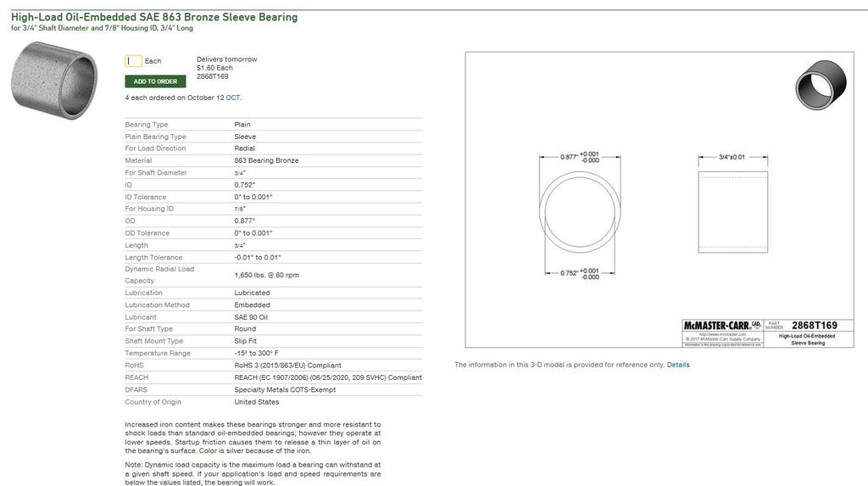Click the OD value '0.877"'
The image size is (868, 486).
[x=245, y=221]
